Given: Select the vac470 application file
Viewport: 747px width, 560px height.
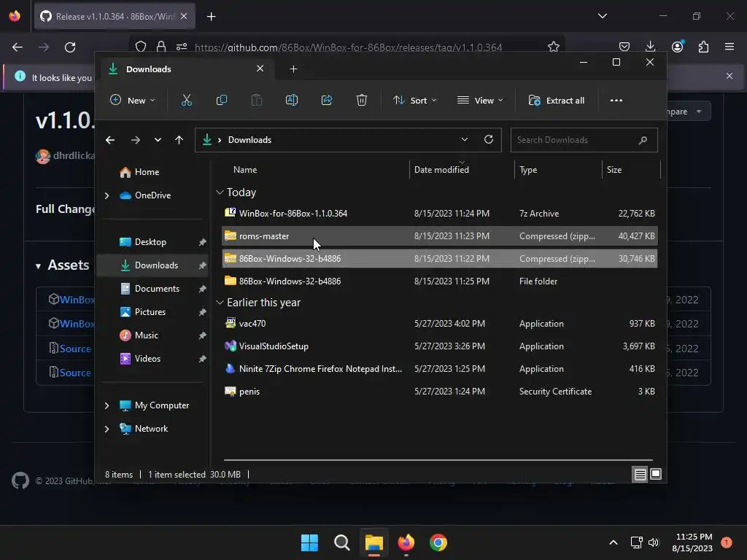Looking at the screenshot, I should click(x=440, y=323).
